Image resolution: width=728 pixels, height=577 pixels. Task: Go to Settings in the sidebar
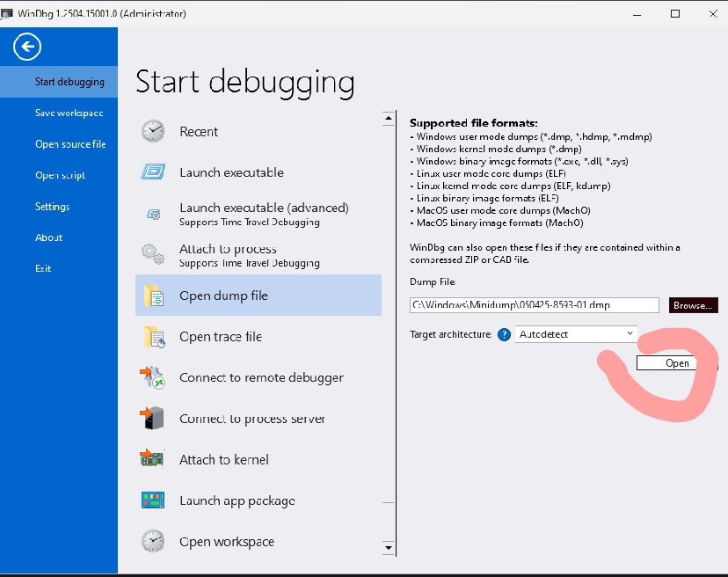[x=59, y=207]
